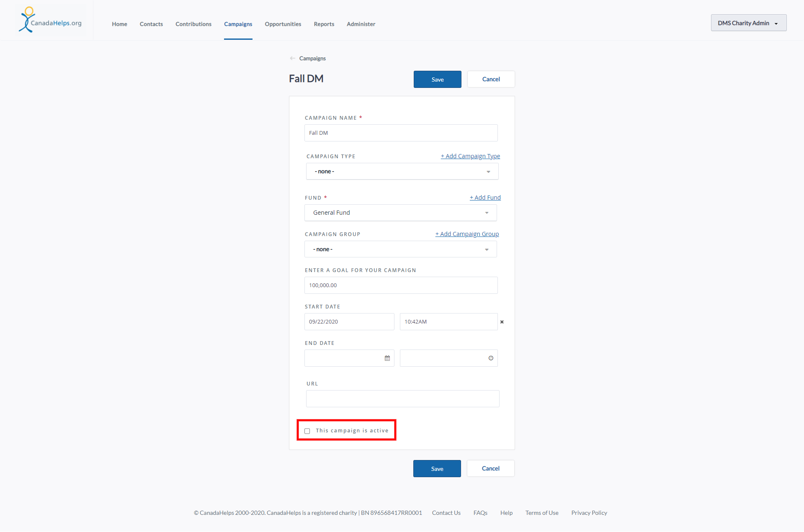804x532 pixels.
Task: Expand the Campaign Group dropdown
Action: click(401, 249)
